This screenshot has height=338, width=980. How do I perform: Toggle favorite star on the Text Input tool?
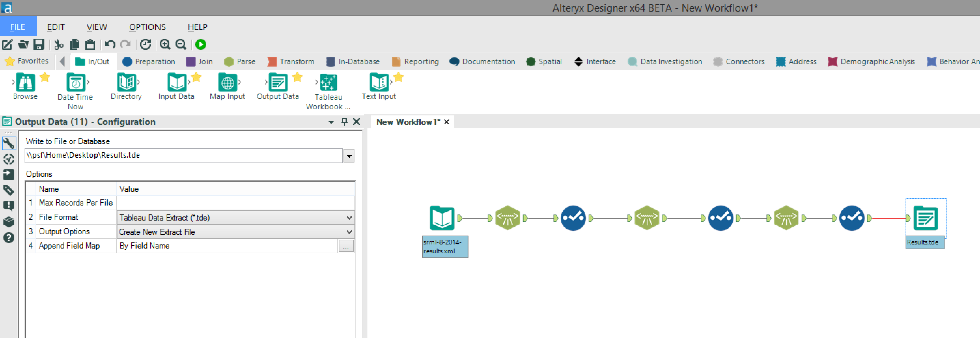[x=398, y=77]
